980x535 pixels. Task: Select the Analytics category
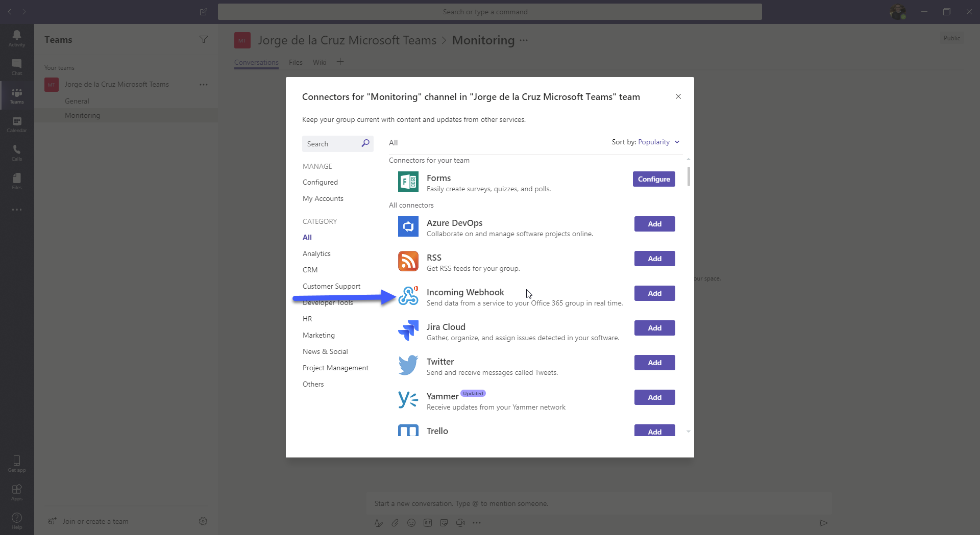[x=316, y=253]
